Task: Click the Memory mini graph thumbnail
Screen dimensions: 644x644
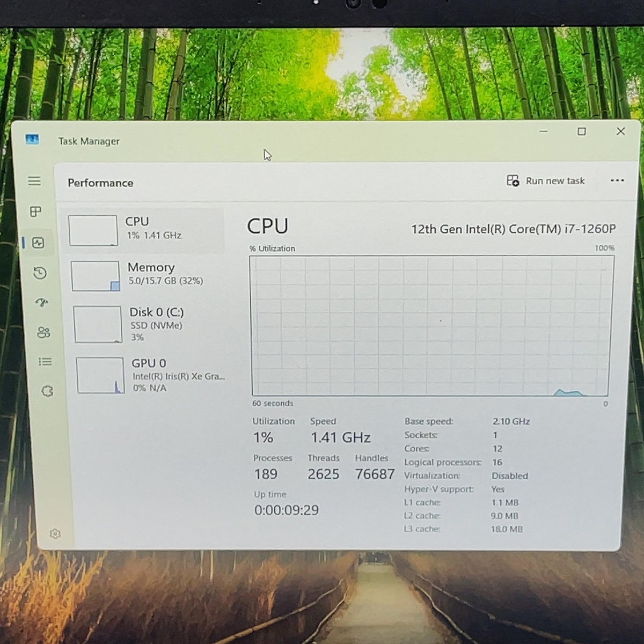Action: coord(95,276)
